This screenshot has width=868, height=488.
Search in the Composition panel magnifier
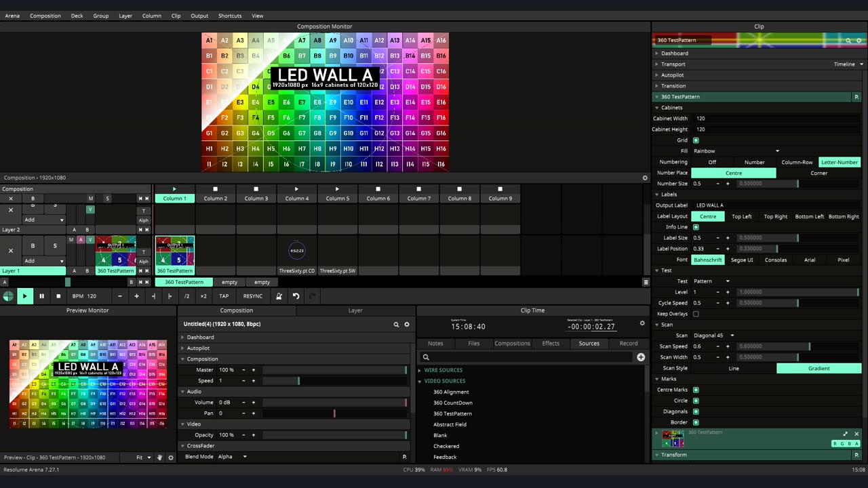[396, 325]
